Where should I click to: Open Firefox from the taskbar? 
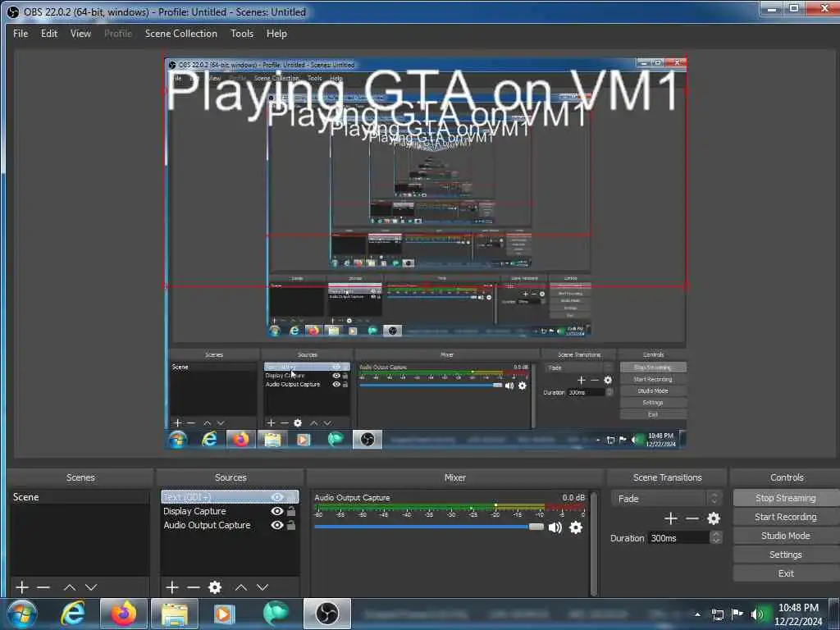[124, 614]
